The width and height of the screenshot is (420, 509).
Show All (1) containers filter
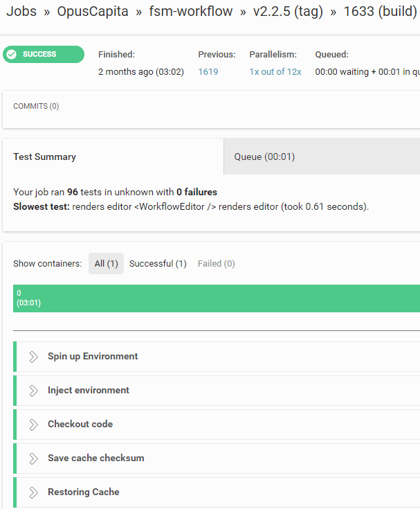(106, 264)
